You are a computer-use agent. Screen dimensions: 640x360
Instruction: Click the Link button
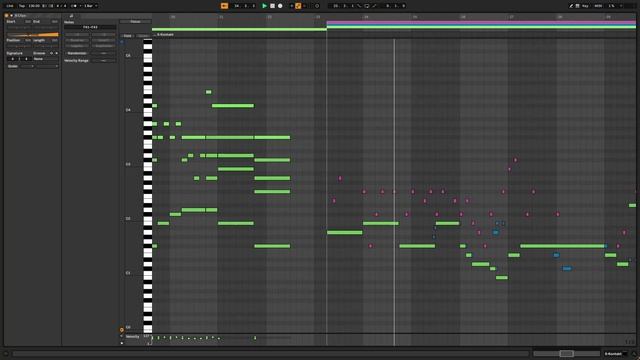(9, 6)
